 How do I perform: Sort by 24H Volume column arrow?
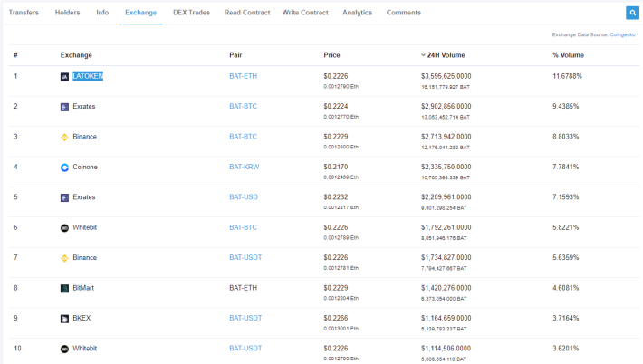(423, 55)
